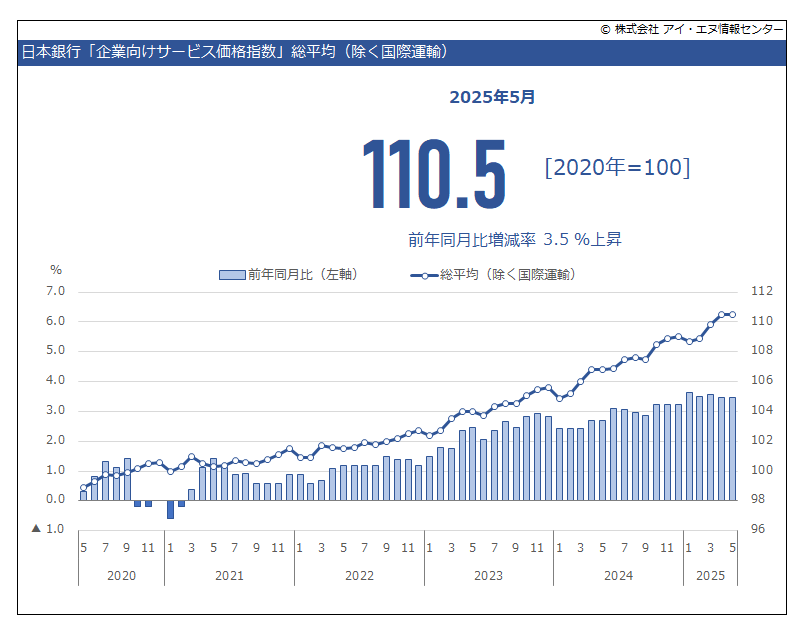
Task: Click the left axis value 2.0
Action: pos(55,440)
